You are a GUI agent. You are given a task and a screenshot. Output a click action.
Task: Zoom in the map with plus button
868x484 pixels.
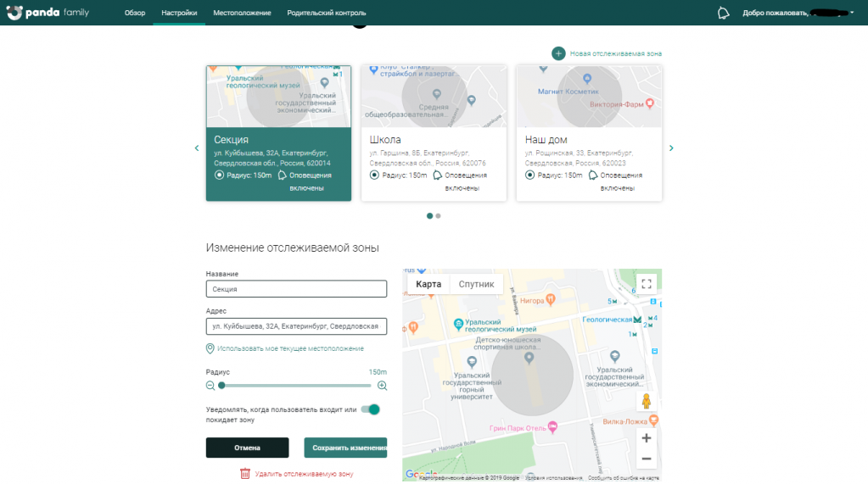[x=647, y=438]
